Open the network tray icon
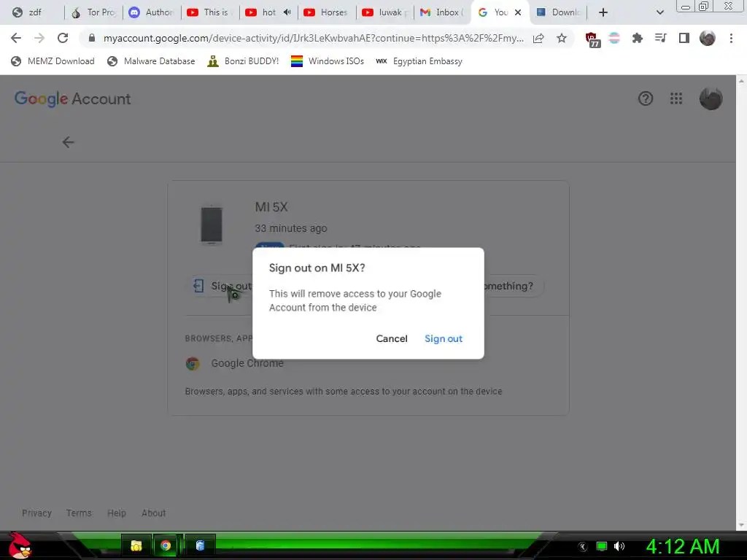The width and height of the screenshot is (747, 560). (x=602, y=547)
